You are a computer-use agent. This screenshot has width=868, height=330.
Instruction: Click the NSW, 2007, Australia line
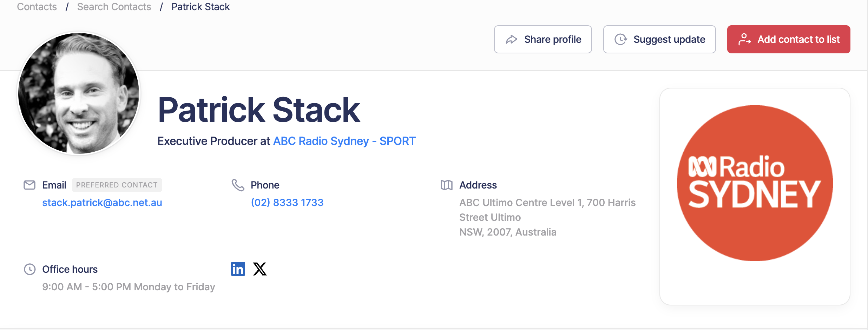point(508,232)
